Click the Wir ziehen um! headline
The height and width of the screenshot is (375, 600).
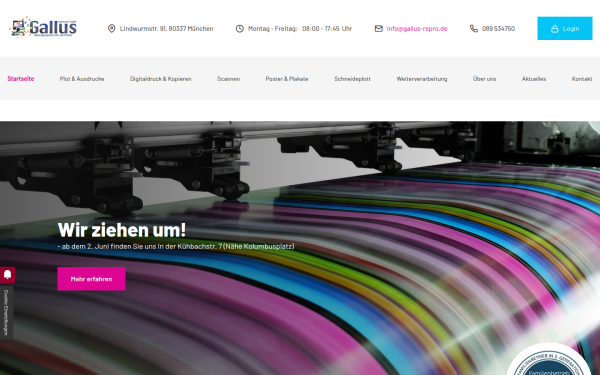[122, 230]
